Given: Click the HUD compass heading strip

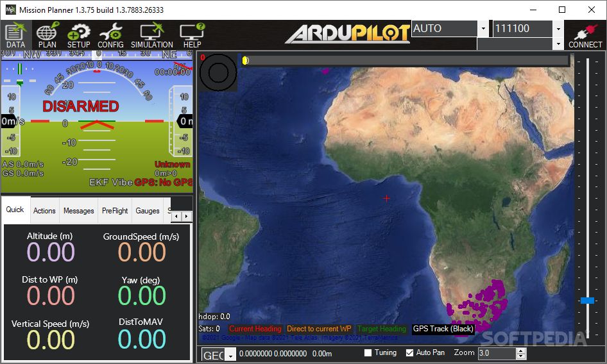Looking at the screenshot, I should coord(97,54).
